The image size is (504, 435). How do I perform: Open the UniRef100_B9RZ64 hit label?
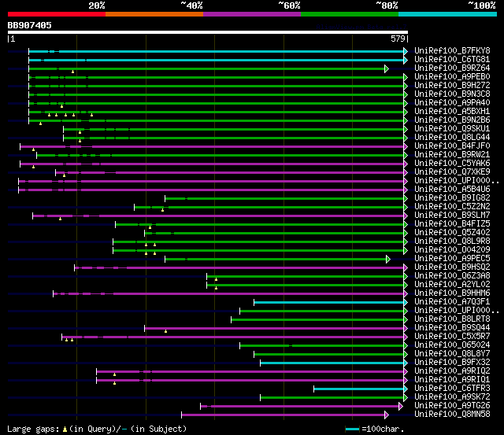coord(452,68)
